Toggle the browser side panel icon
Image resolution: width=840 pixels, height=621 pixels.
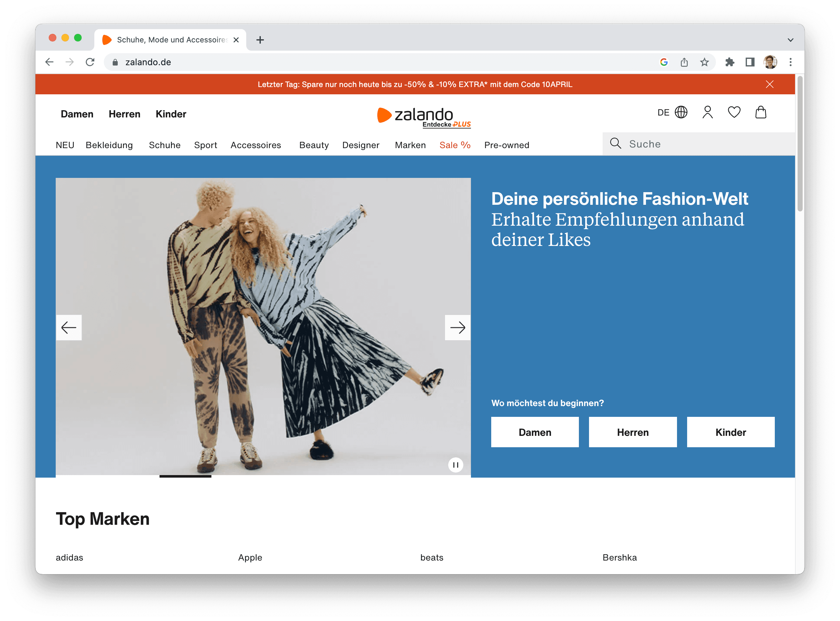pyautogui.click(x=750, y=62)
